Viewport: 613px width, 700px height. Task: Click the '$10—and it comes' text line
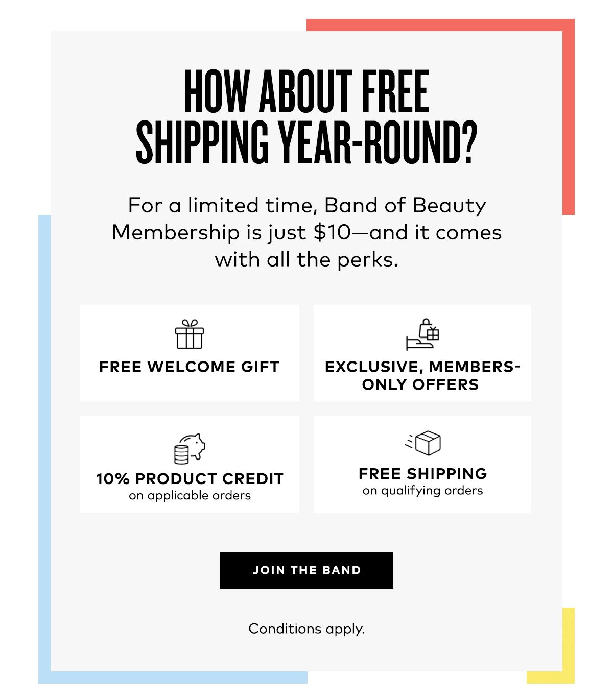(408, 232)
